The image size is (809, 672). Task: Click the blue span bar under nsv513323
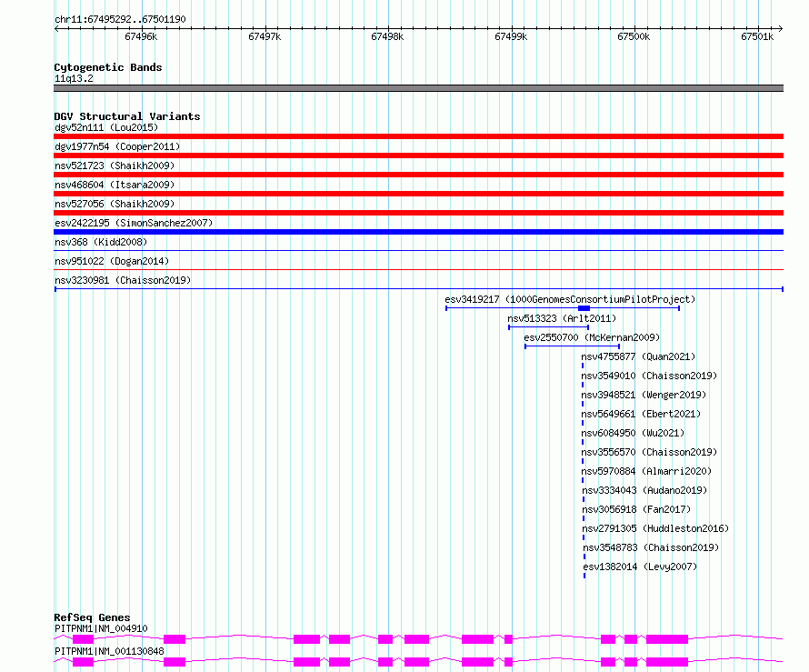pyautogui.click(x=548, y=327)
